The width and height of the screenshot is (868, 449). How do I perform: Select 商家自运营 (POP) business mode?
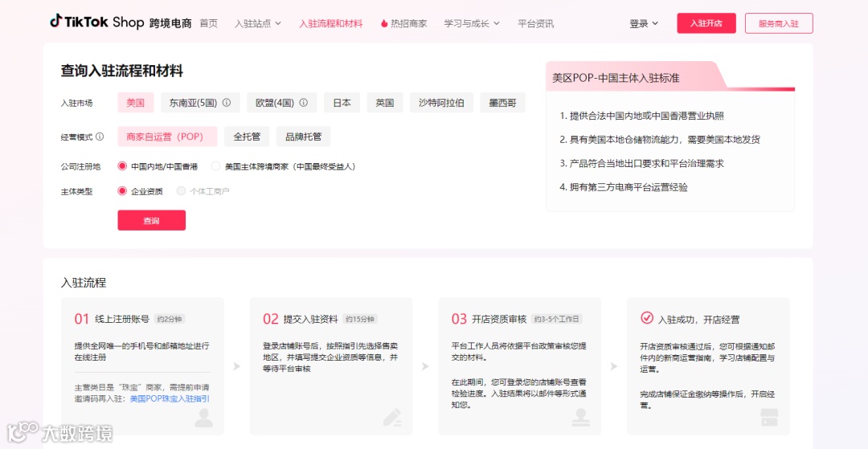coord(167,137)
